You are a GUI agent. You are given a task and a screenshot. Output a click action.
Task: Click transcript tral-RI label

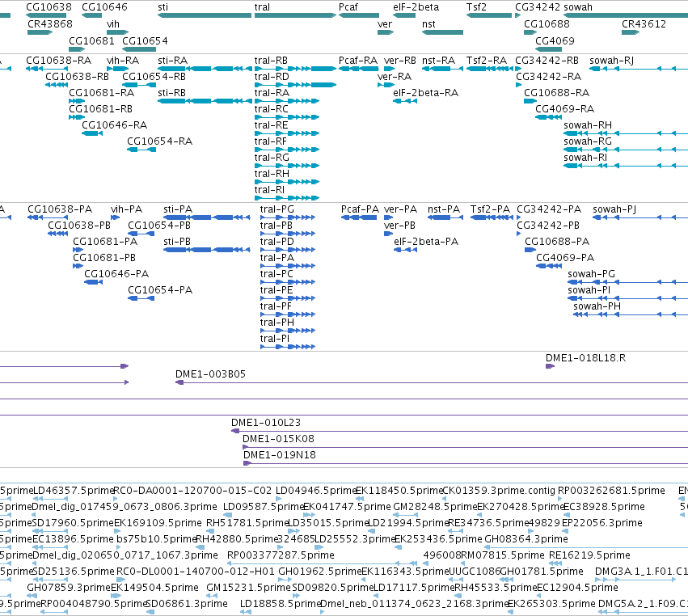tap(269, 189)
